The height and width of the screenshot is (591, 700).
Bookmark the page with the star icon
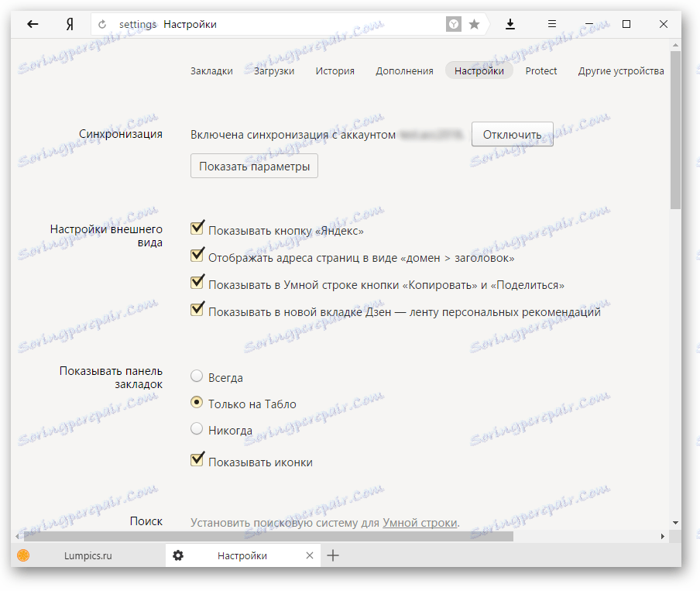(x=474, y=24)
